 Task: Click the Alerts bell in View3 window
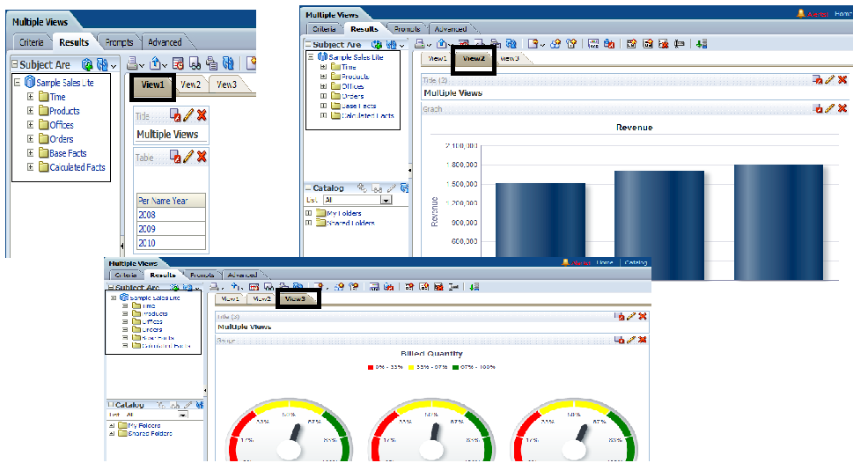pyautogui.click(x=566, y=262)
